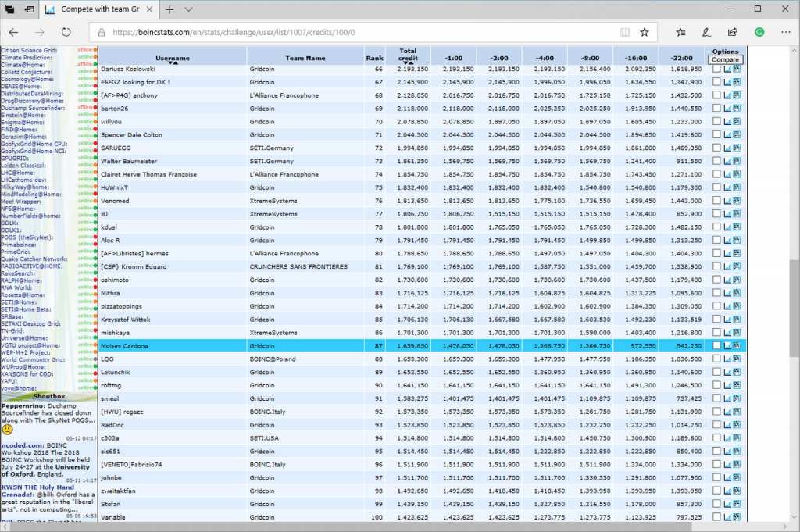
Task: Show site security lock information
Action: pos(102,32)
